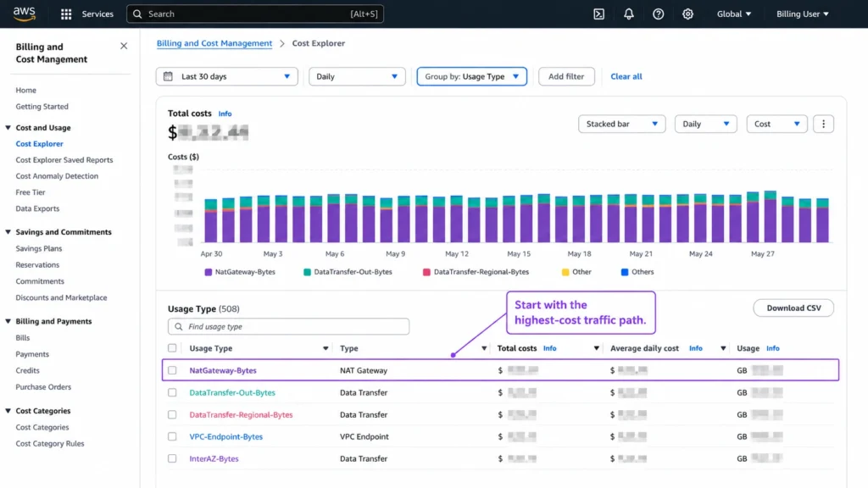Sort by Total costs column arrow
Screen dimensions: 868x488
596,348
